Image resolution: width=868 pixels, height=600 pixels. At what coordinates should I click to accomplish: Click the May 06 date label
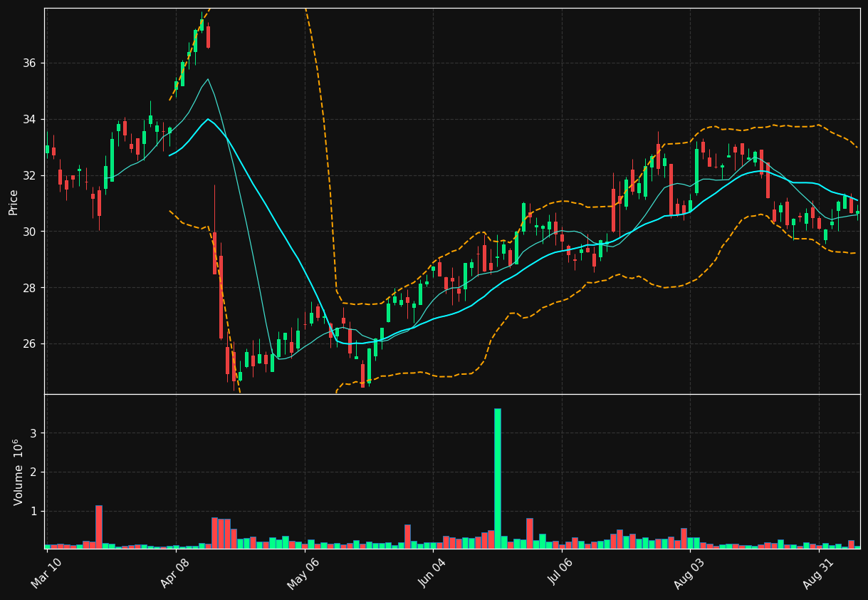[303, 574]
